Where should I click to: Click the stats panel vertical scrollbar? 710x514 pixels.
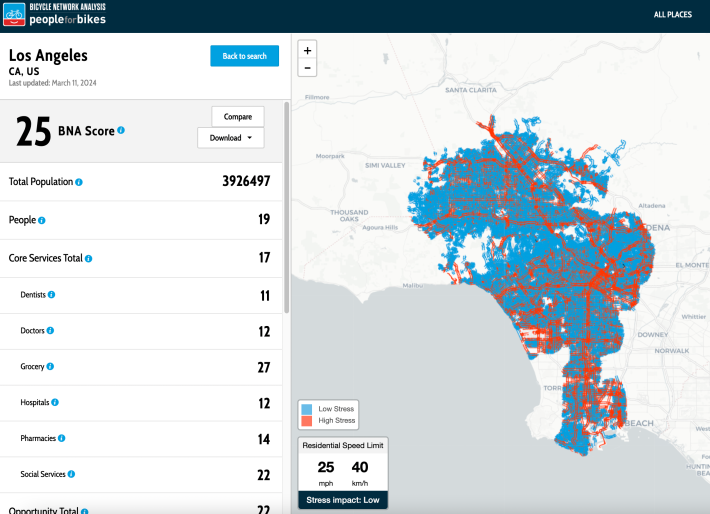coord(287,207)
